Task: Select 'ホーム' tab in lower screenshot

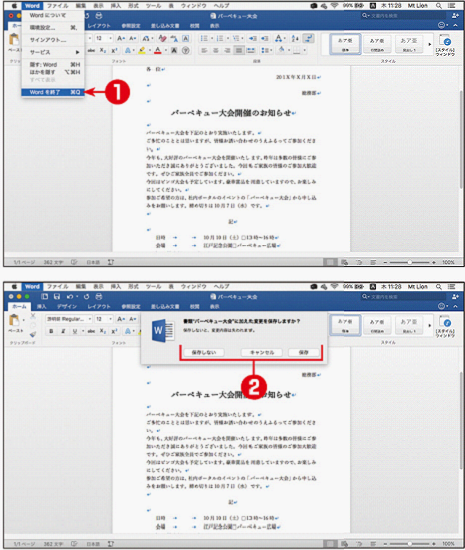Action: pos(19,306)
